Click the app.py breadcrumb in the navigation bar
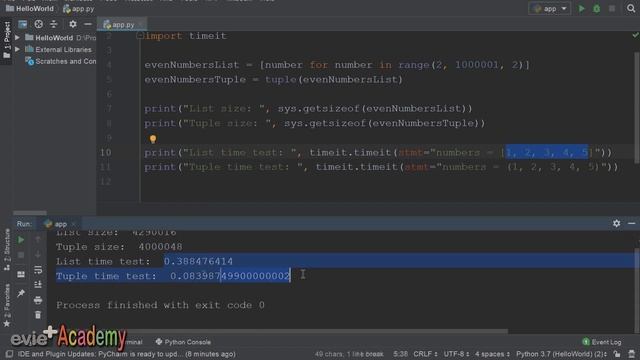Image resolution: width=640 pixels, height=360 pixels. click(79, 9)
